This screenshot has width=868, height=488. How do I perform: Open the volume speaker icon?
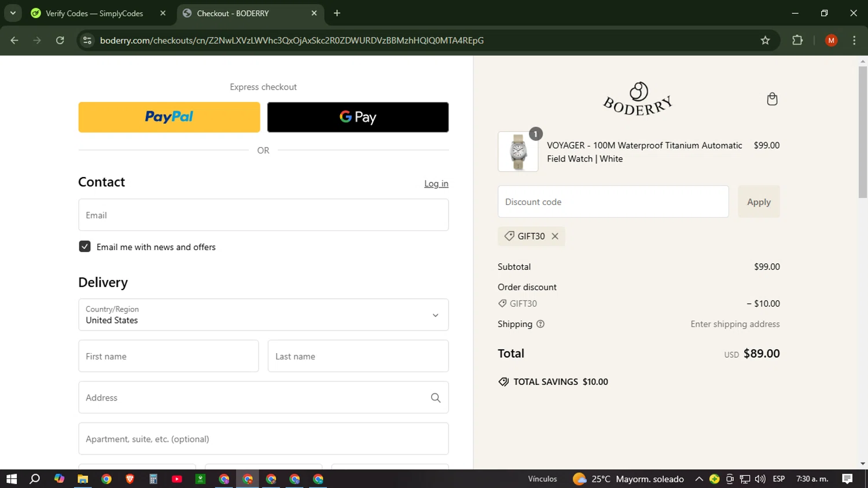760,479
